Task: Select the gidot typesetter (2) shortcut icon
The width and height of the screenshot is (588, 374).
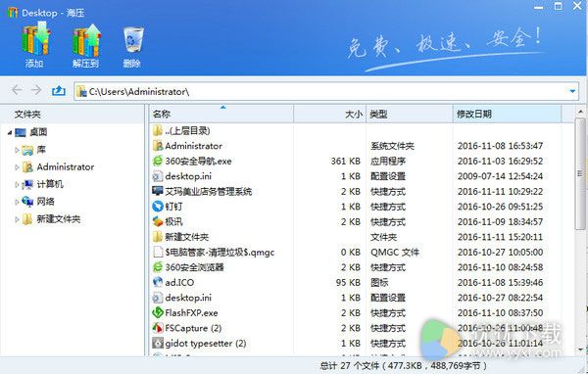Action: coord(158,343)
